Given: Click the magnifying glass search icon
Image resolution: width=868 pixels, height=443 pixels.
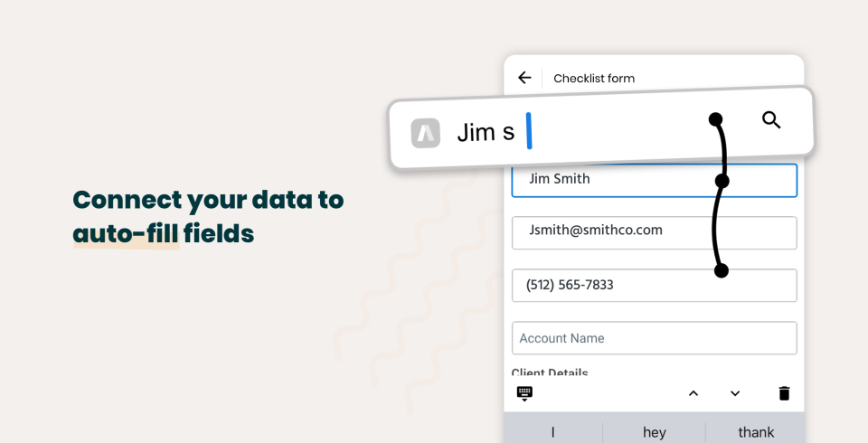Looking at the screenshot, I should point(771,119).
